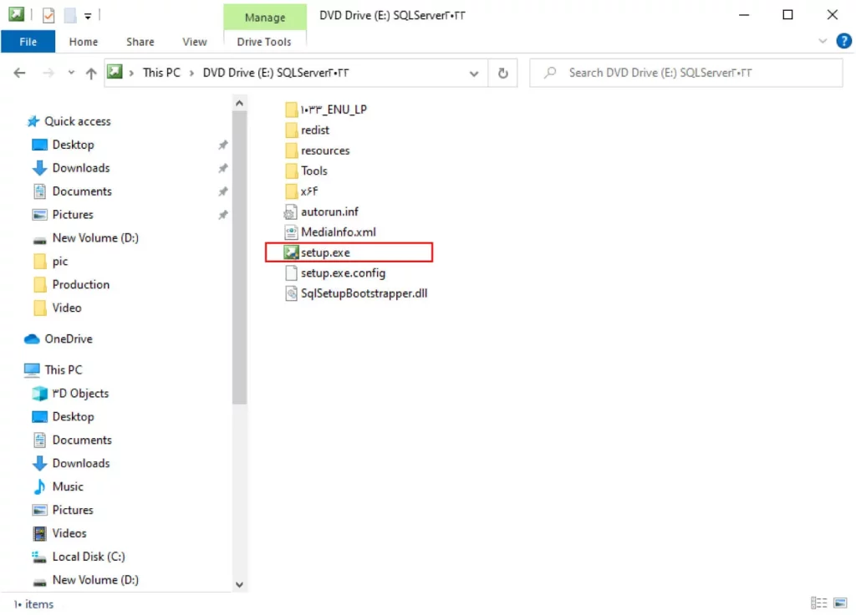Select SqlSetupBootstrapper.dll

(363, 293)
